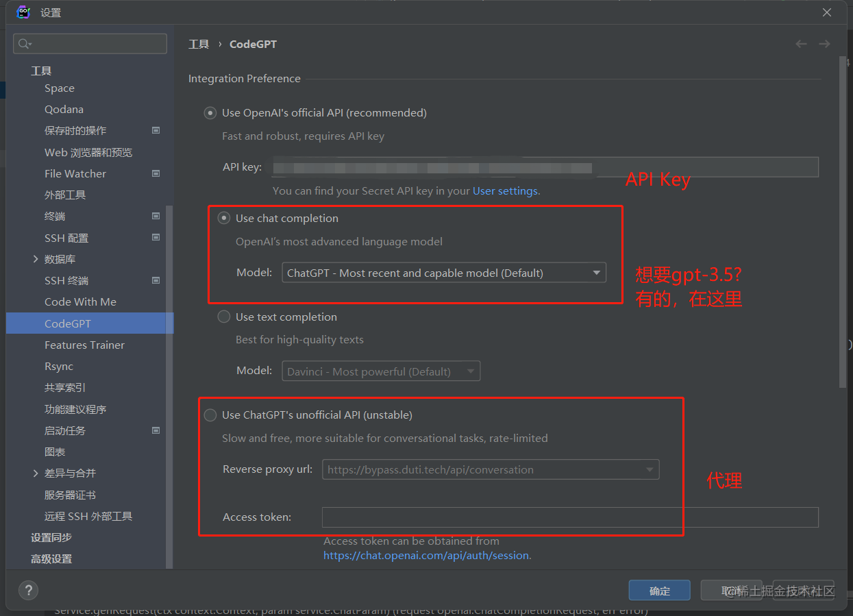Open the ChatGPT model dropdown
The height and width of the screenshot is (616, 853).
pyautogui.click(x=444, y=273)
